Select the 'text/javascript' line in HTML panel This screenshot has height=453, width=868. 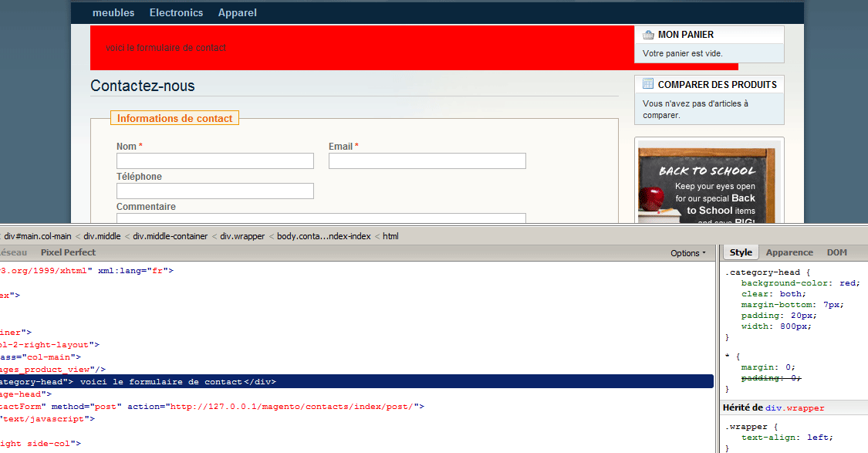click(47, 419)
